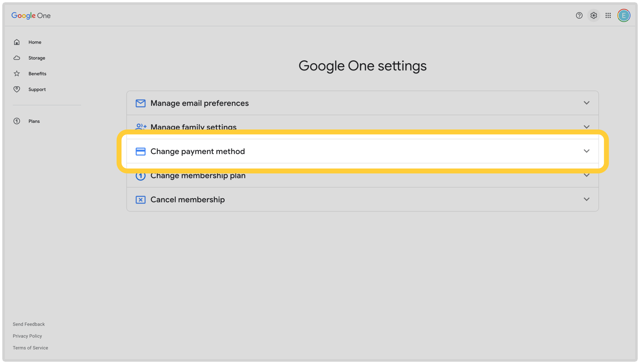640x364 pixels.
Task: Open the Support sidebar item
Action: (x=37, y=90)
